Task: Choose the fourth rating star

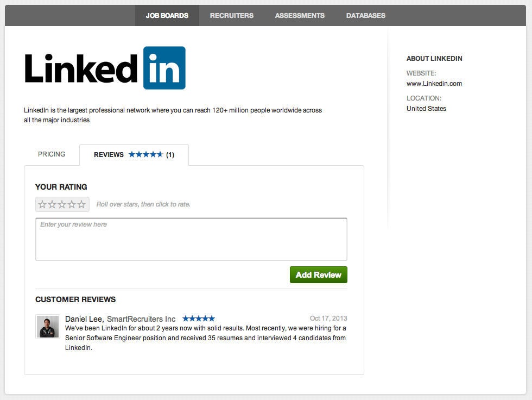Action: coord(72,204)
